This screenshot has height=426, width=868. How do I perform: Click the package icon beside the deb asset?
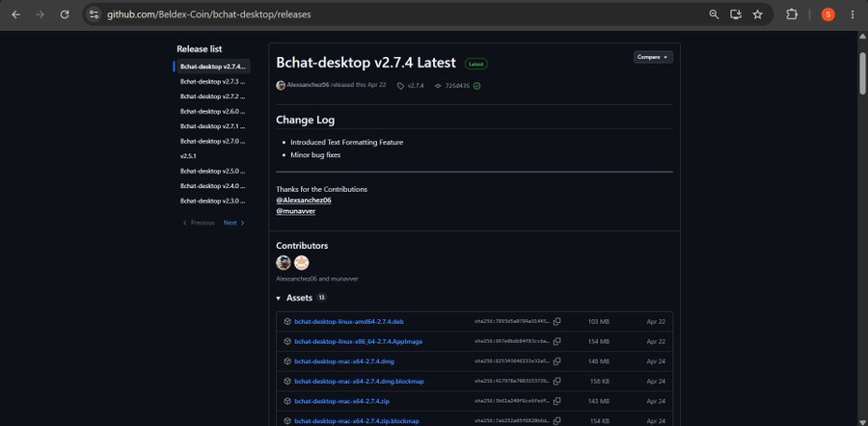click(287, 322)
